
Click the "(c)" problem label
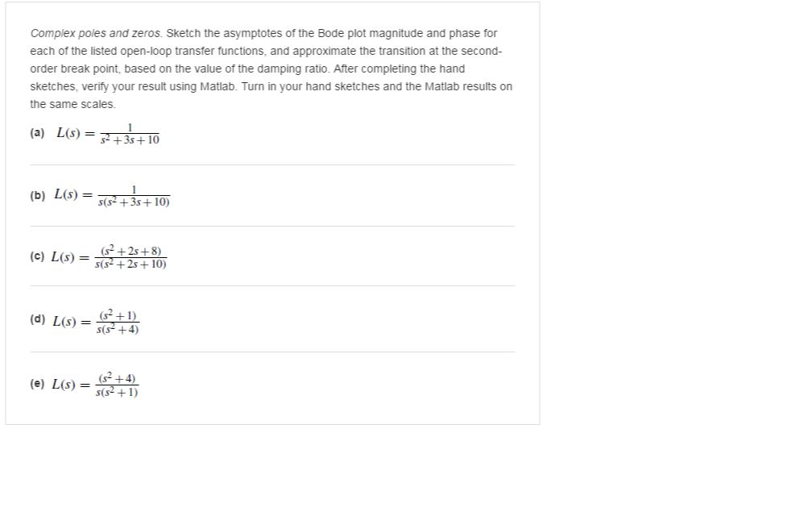click(x=37, y=256)
